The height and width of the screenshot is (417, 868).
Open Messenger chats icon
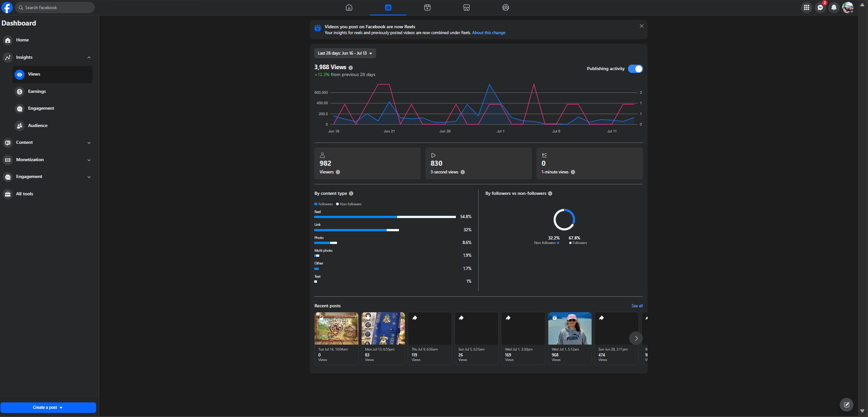tap(820, 7)
